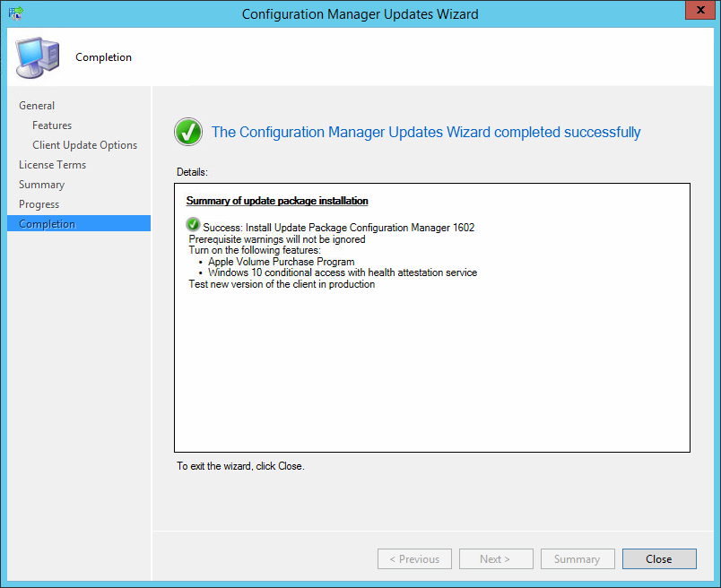Choose the Summary step in the sidebar
Screen dimensions: 721x588
pyautogui.click(x=42, y=185)
